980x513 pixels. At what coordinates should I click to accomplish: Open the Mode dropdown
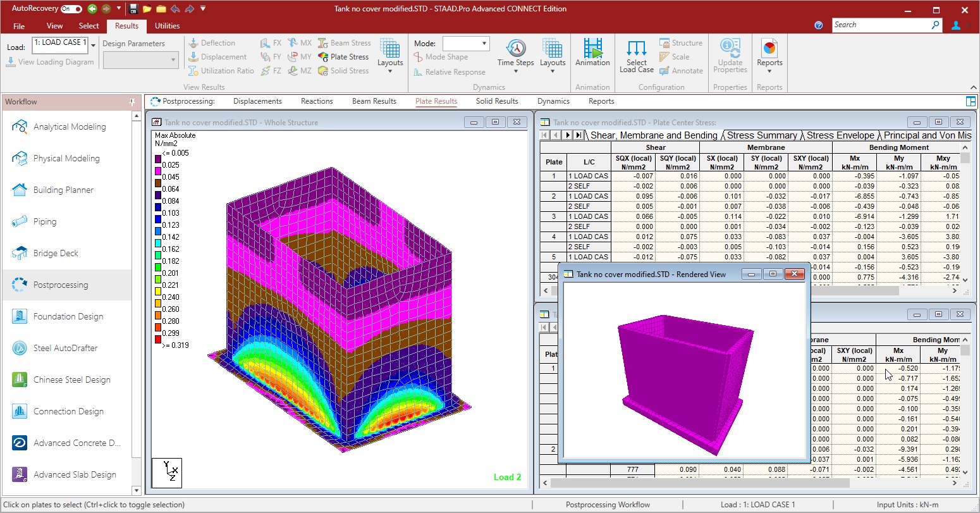[484, 44]
